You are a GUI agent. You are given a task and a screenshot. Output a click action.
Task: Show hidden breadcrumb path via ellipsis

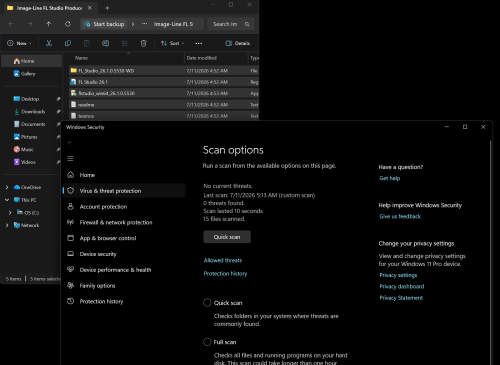[144, 24]
